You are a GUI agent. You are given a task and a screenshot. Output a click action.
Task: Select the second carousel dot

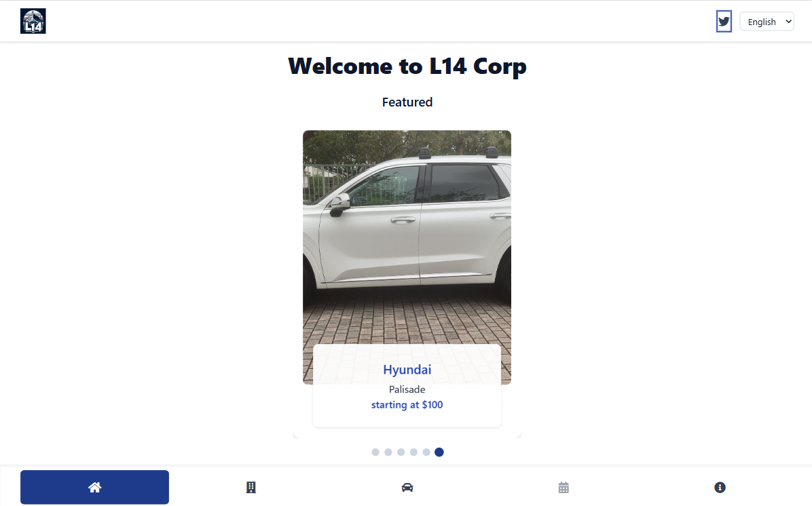tap(388, 452)
